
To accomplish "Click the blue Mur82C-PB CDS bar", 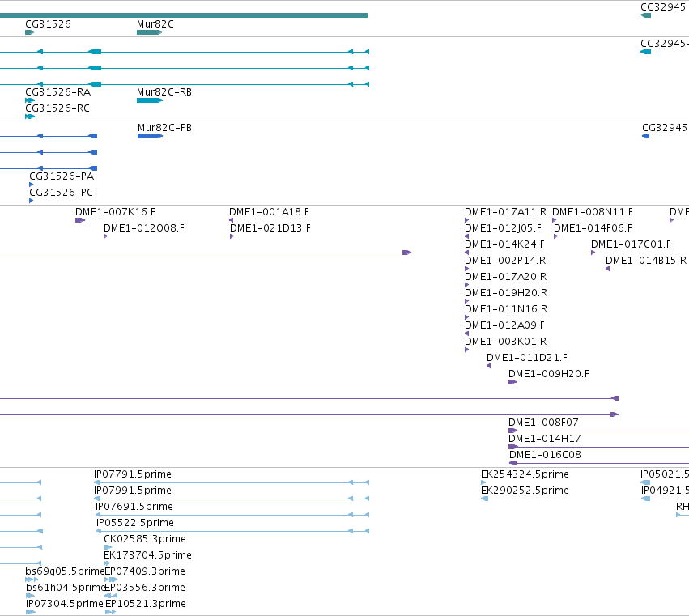I will (x=151, y=136).
